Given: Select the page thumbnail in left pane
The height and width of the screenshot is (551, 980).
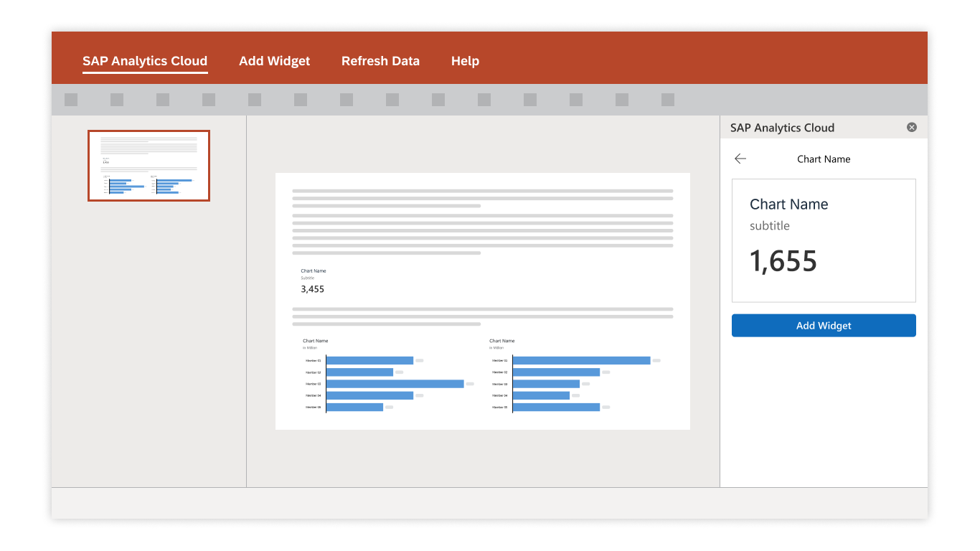Looking at the screenshot, I should (x=149, y=166).
